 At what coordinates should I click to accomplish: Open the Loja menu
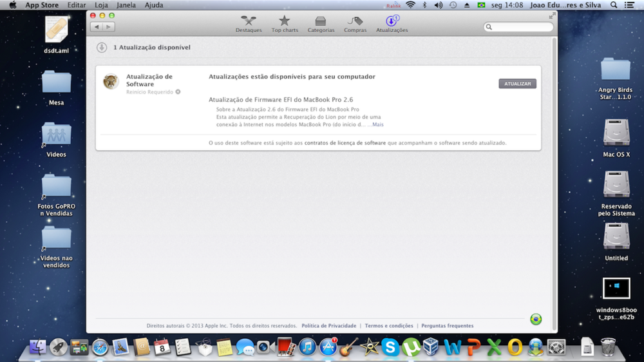click(101, 5)
